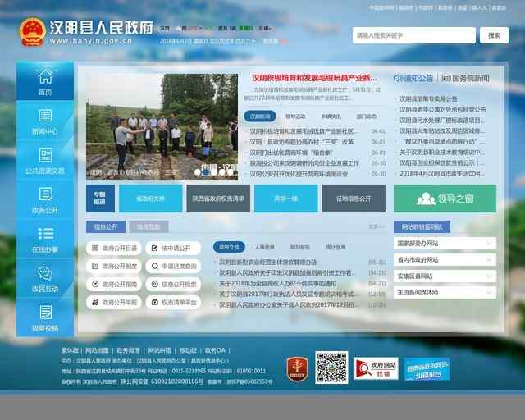The height and width of the screenshot is (420, 525).
Task: Open document 关于2018年为全县残疾人办好十件实事
Action: click(x=277, y=283)
